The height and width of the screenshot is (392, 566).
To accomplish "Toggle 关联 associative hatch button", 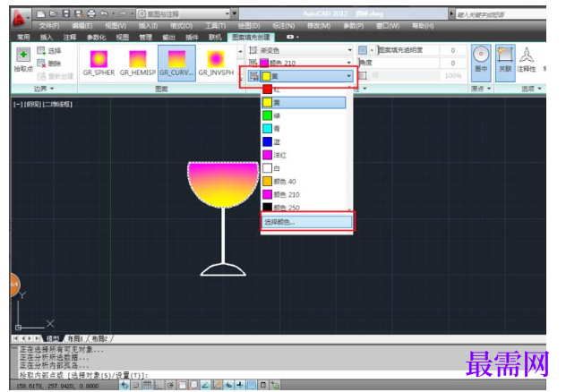I will pos(504,64).
